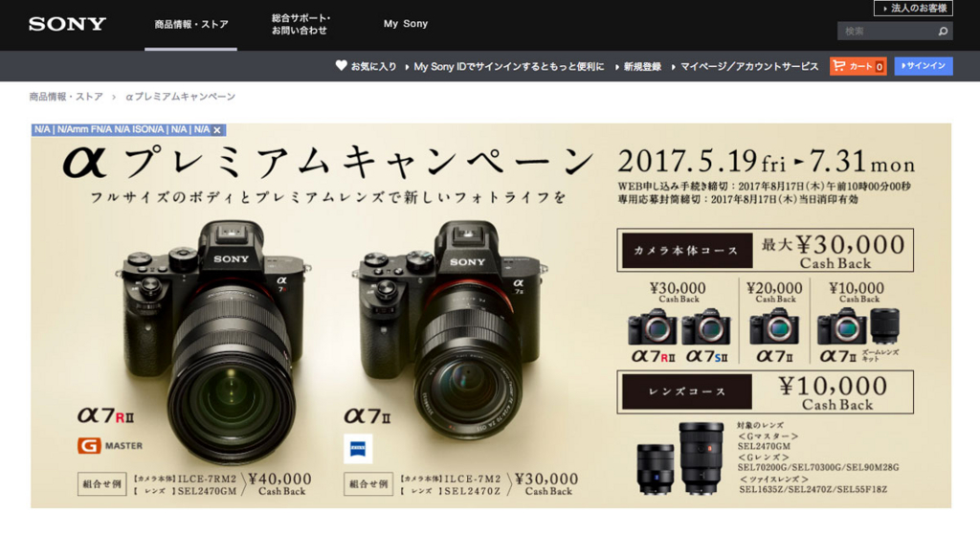980x536 pixels.
Task: Click the 最大¥30,000 Cash Back text
Action: coord(834,251)
